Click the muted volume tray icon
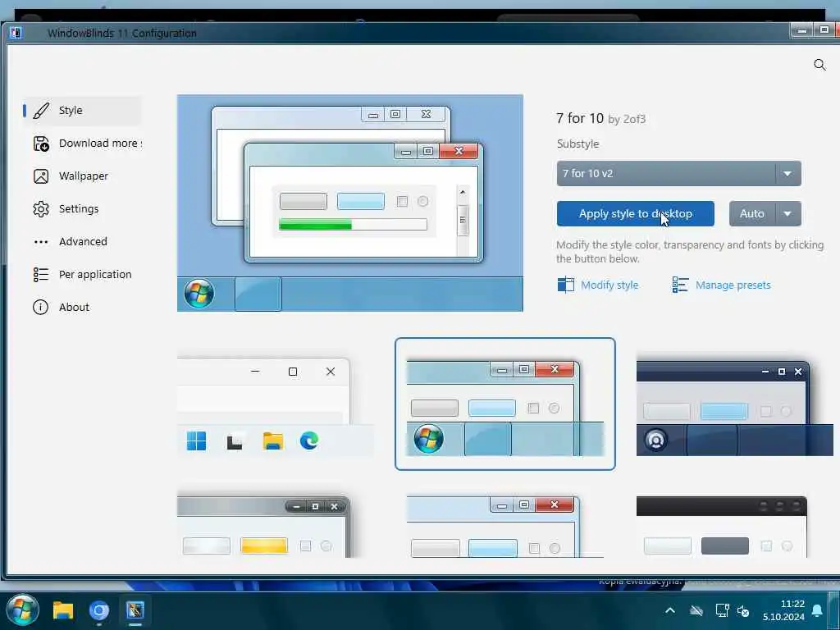Viewport: 840px width, 630px height. (743, 610)
